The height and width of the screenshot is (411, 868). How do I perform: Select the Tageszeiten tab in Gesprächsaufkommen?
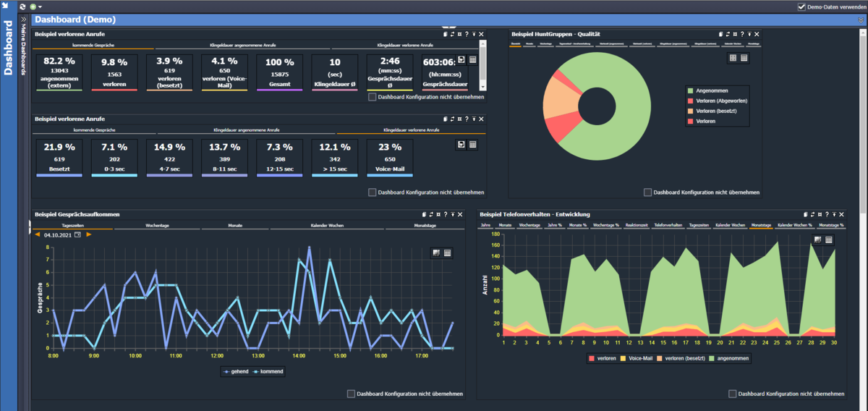(x=72, y=226)
